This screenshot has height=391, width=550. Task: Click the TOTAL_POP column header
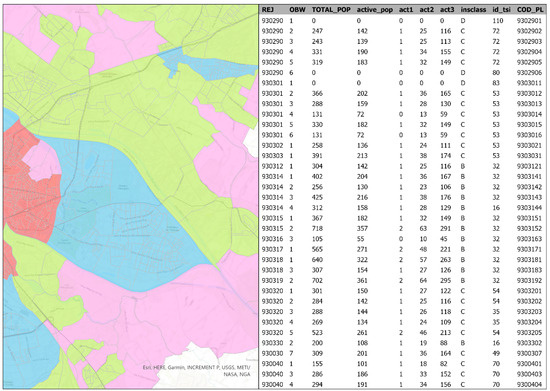click(331, 10)
